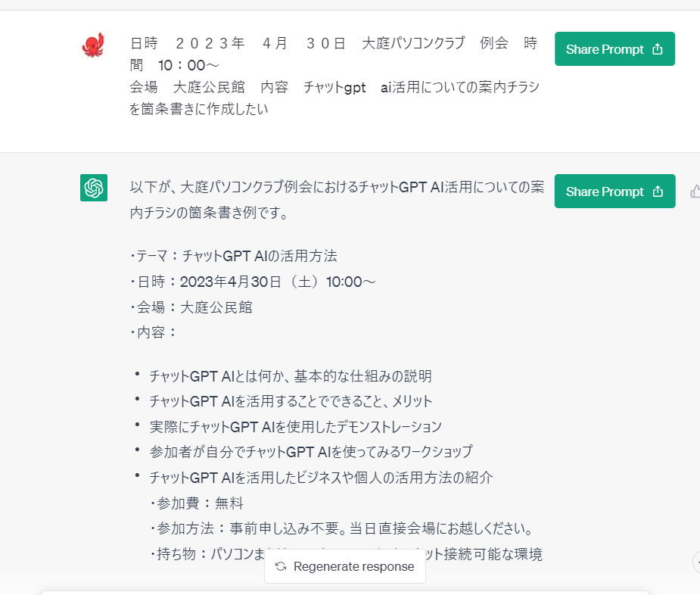
Task: Click bullet 'チャットGPT AIを活用したビジネスや個人の活用方法の紹介'
Action: click(321, 478)
